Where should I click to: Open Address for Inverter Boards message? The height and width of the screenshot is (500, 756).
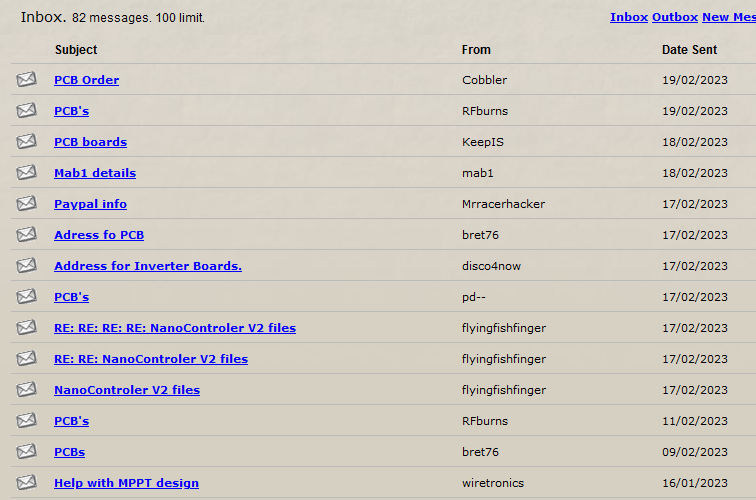(147, 266)
